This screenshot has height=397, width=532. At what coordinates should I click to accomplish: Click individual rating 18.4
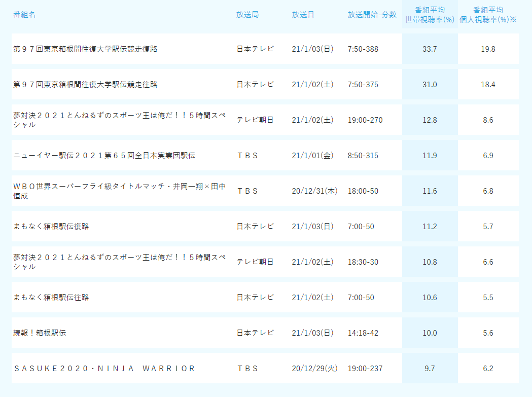click(488, 85)
